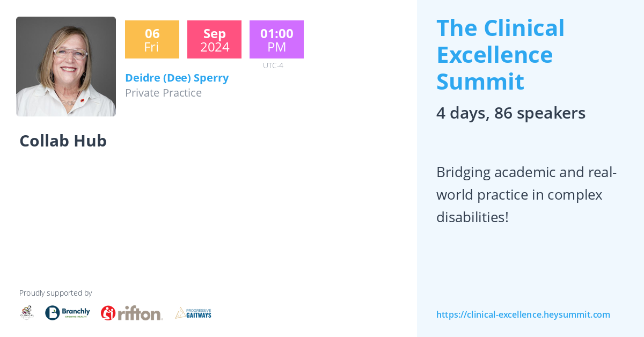Open the clinical-excellence.heysummit.com link
This screenshot has width=644, height=337.
click(x=523, y=314)
